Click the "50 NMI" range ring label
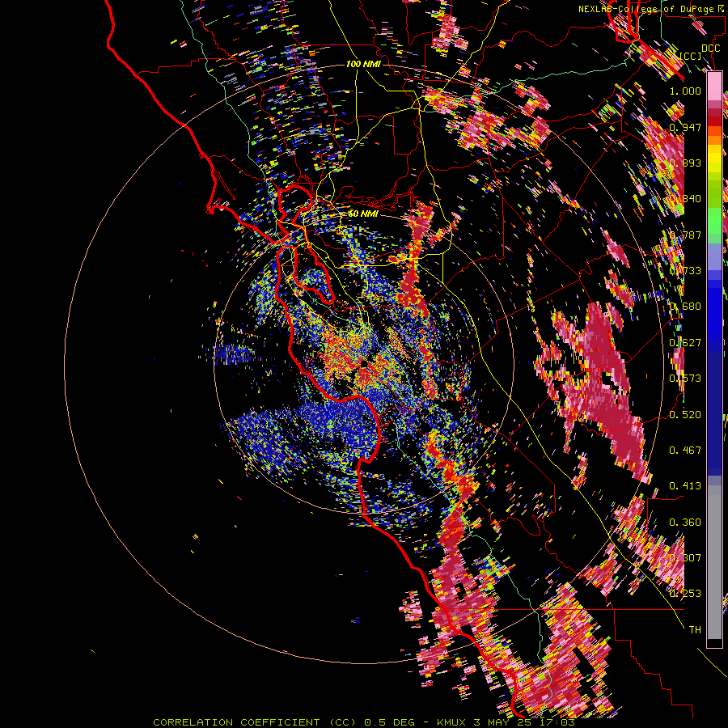The height and width of the screenshot is (728, 728). (363, 214)
